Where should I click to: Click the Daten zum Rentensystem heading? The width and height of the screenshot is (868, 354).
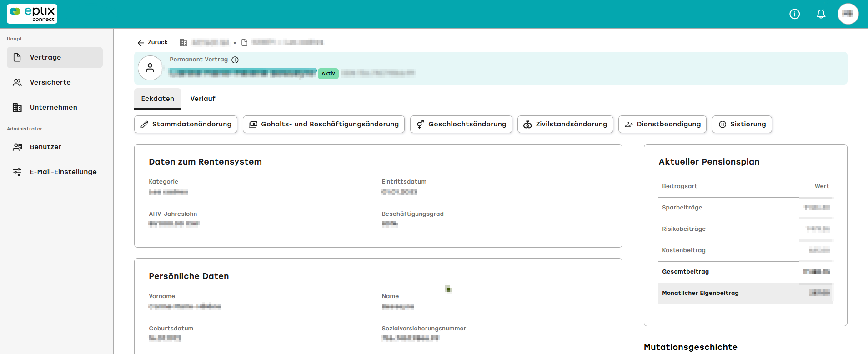(205, 162)
